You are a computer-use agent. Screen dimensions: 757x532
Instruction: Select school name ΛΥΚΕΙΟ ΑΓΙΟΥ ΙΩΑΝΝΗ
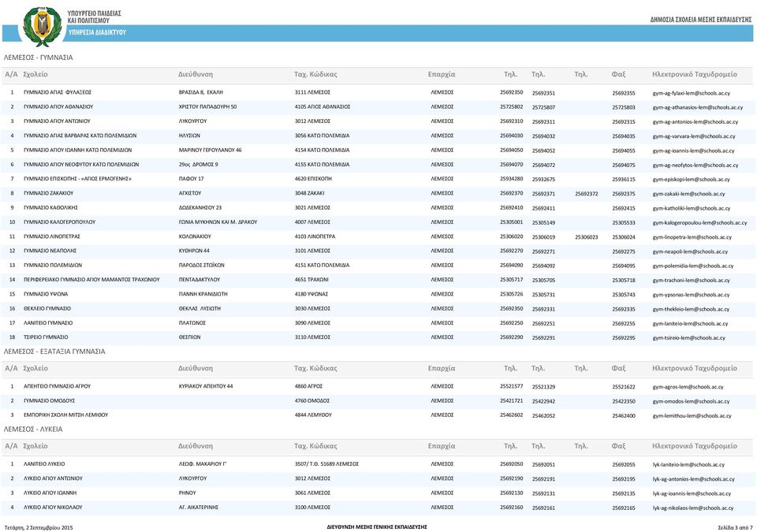(50, 493)
